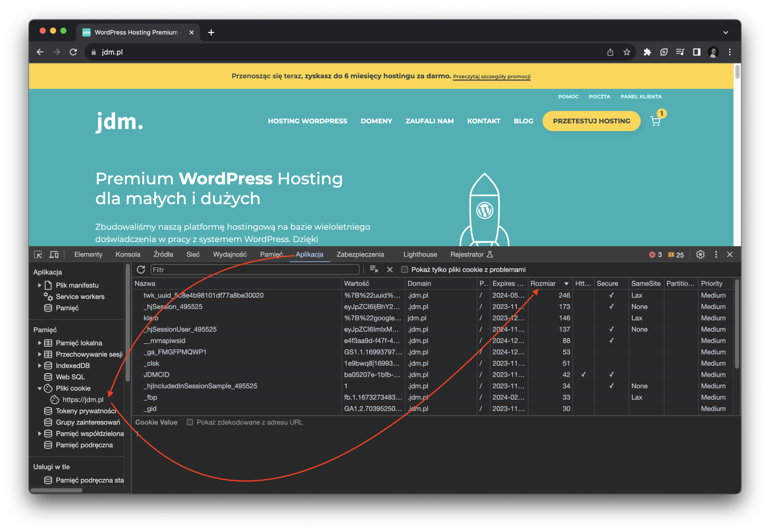Open the KONTAKT nav link
770x532 pixels.
point(484,121)
